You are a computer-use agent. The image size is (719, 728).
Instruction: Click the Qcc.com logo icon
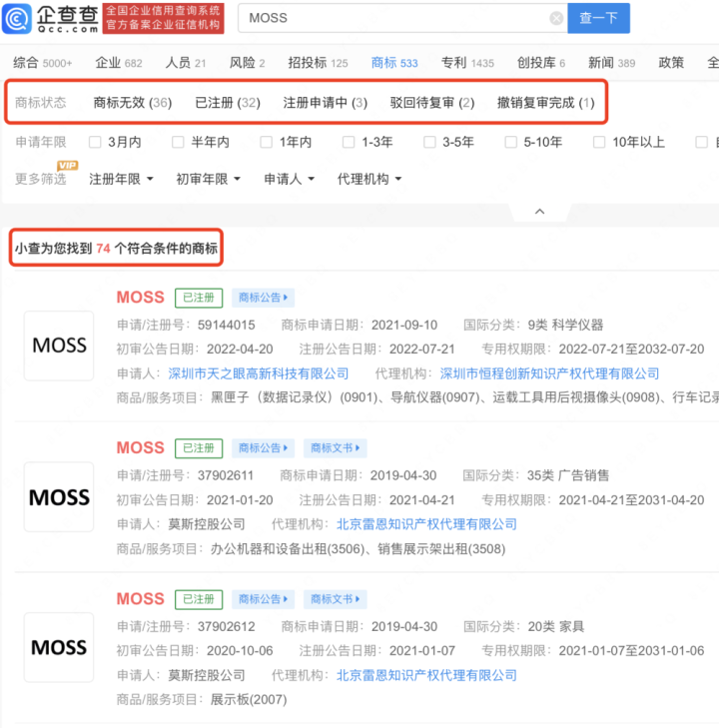(x=17, y=18)
